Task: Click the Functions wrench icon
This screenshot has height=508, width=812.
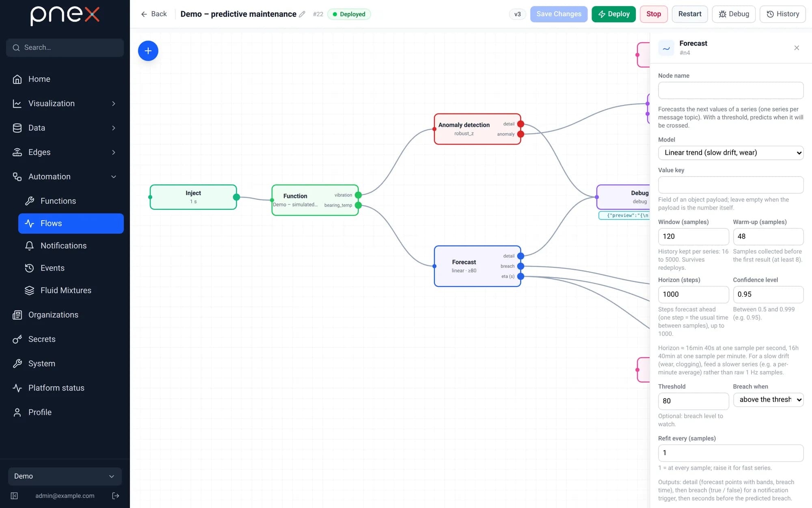Action: coord(29,201)
